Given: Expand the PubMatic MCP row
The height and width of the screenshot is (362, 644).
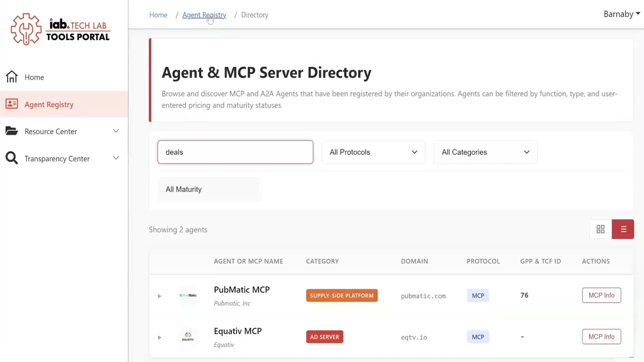Looking at the screenshot, I should [159, 296].
